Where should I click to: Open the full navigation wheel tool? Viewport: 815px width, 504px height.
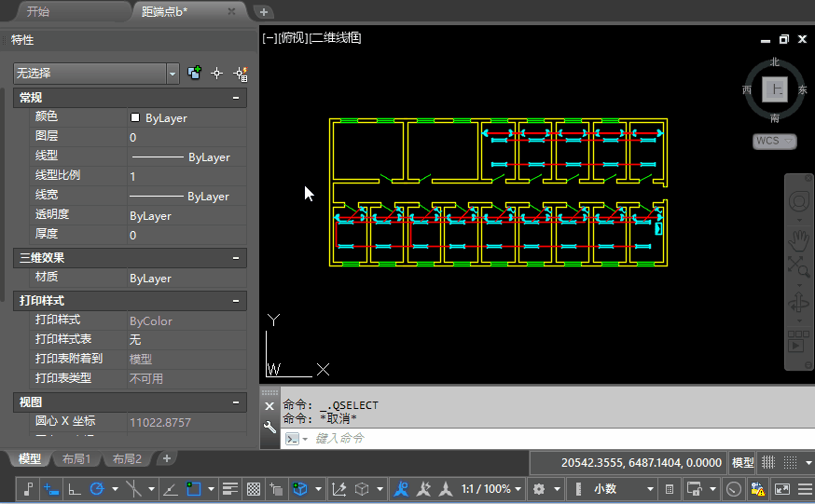click(x=798, y=202)
